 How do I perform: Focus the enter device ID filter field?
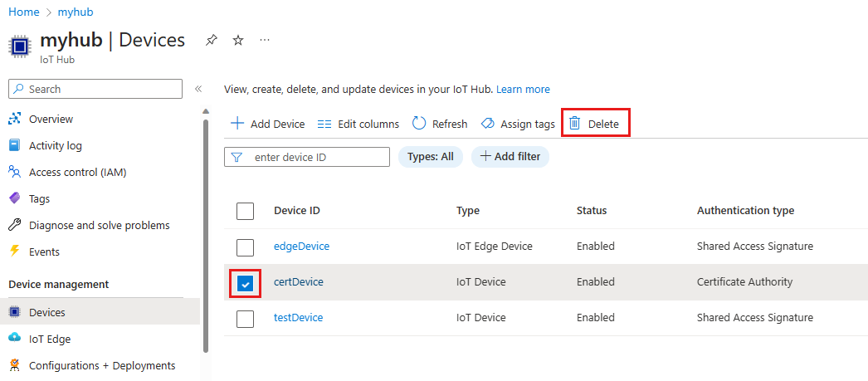click(315, 157)
